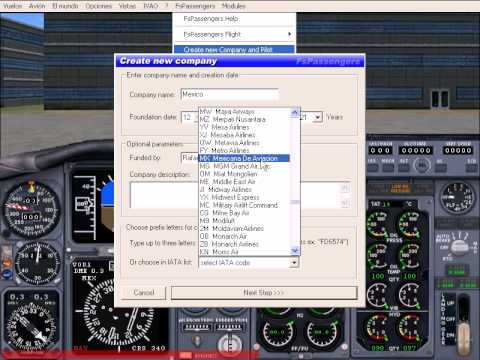Click the left oil pressure gauge
480x360 pixels.
pos(378,224)
